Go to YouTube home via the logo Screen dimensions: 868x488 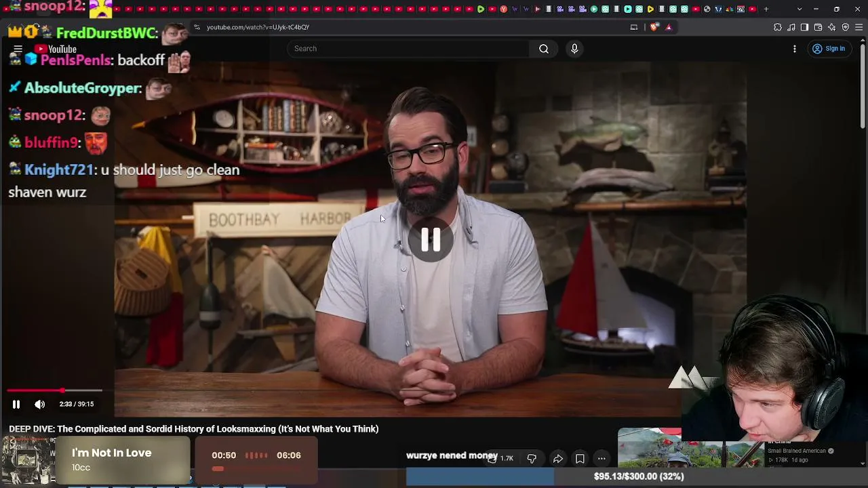56,49
